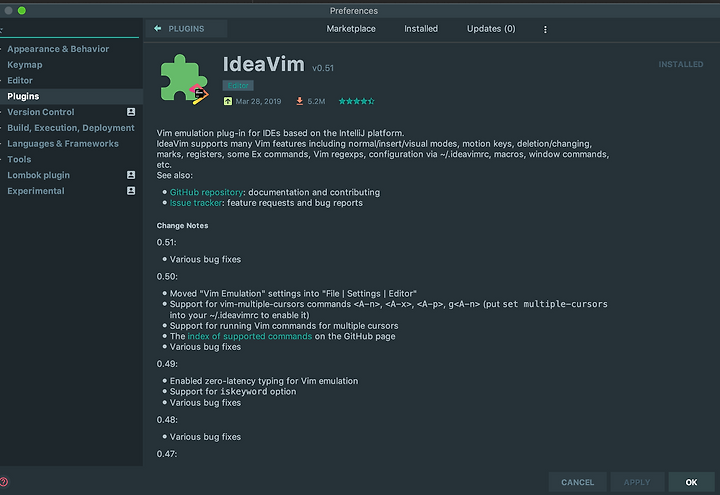The image size is (720, 495).
Task: Click the Experimental project-level icon
Action: (131, 191)
